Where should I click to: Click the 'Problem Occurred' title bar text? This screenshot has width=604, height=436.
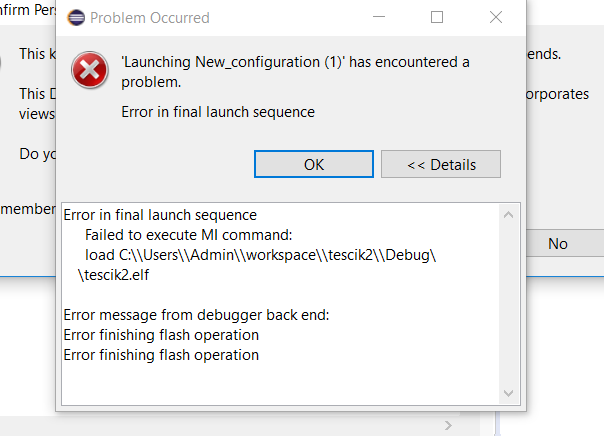(x=149, y=18)
